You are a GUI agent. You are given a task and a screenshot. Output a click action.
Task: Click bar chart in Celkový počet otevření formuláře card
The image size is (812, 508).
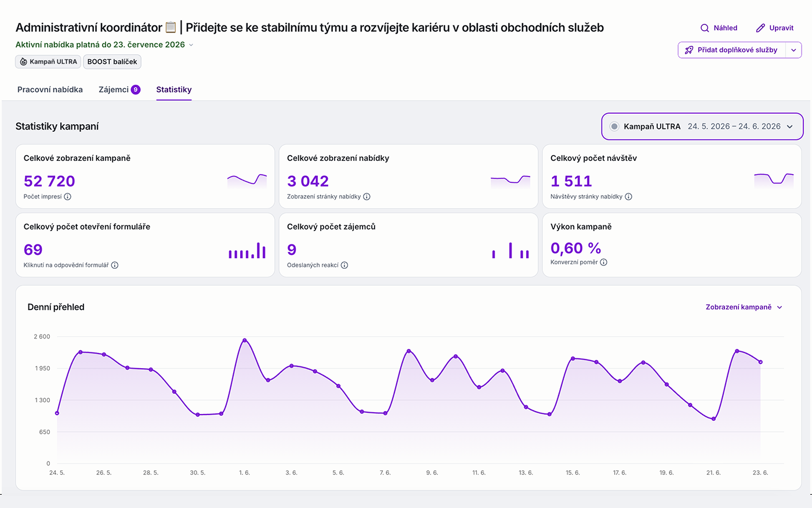pos(247,250)
